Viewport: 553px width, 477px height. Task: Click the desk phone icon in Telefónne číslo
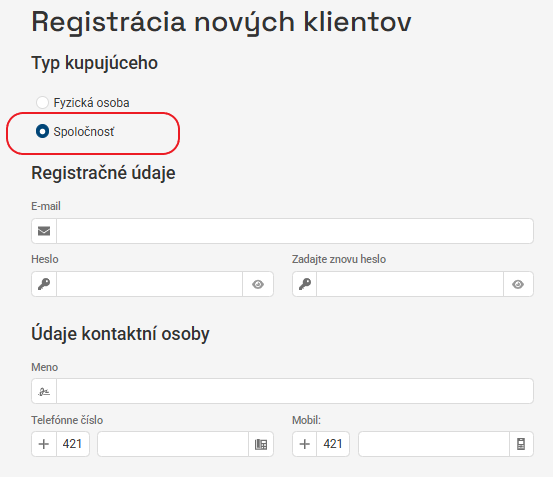click(x=261, y=444)
